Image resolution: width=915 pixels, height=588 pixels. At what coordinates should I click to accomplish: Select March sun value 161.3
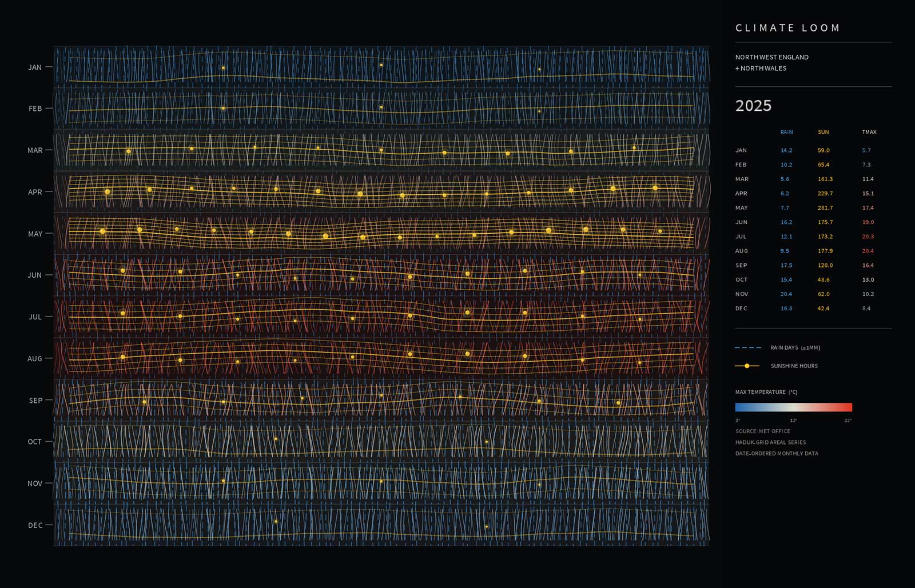825,179
